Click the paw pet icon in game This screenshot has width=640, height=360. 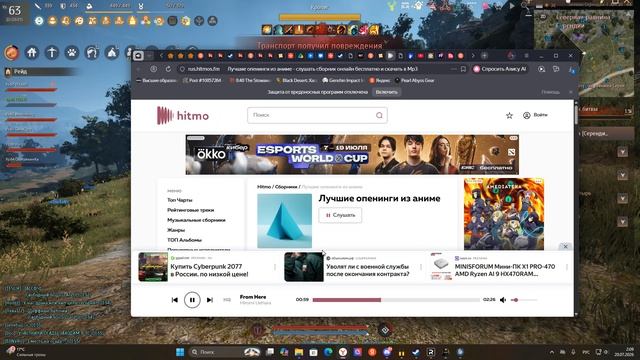pyautogui.click(x=72, y=53)
